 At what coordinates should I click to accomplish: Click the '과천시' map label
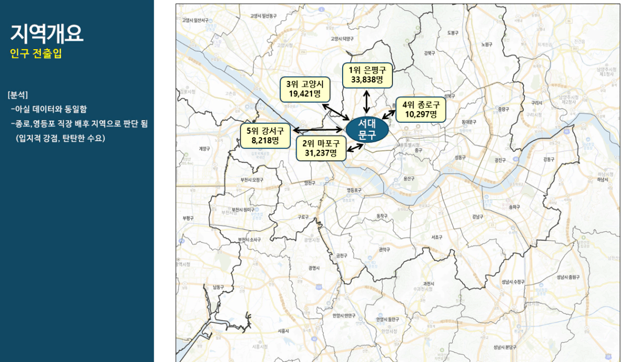428,284
